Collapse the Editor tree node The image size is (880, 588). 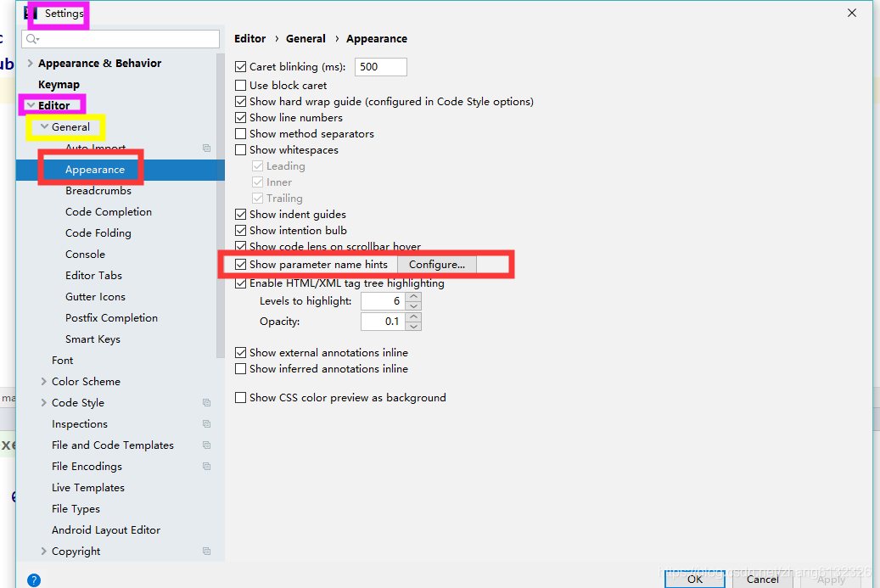click(31, 105)
